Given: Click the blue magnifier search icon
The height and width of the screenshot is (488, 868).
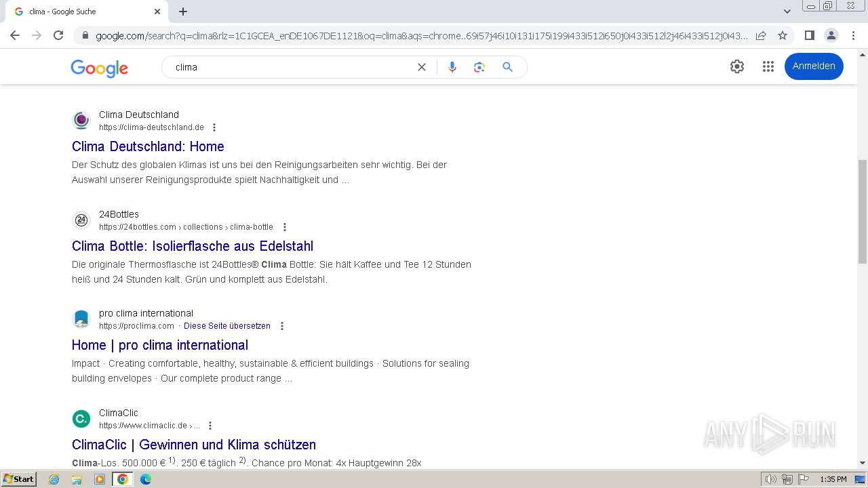Looking at the screenshot, I should (x=507, y=67).
